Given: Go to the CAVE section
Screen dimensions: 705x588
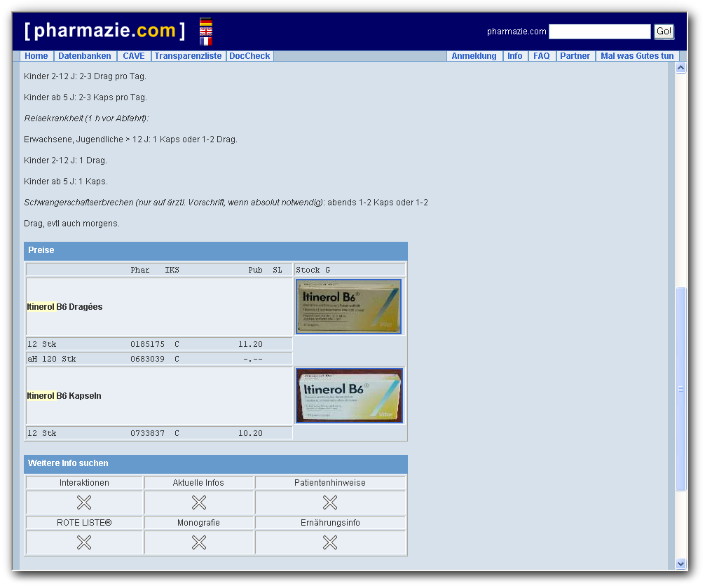Looking at the screenshot, I should click(x=133, y=56).
